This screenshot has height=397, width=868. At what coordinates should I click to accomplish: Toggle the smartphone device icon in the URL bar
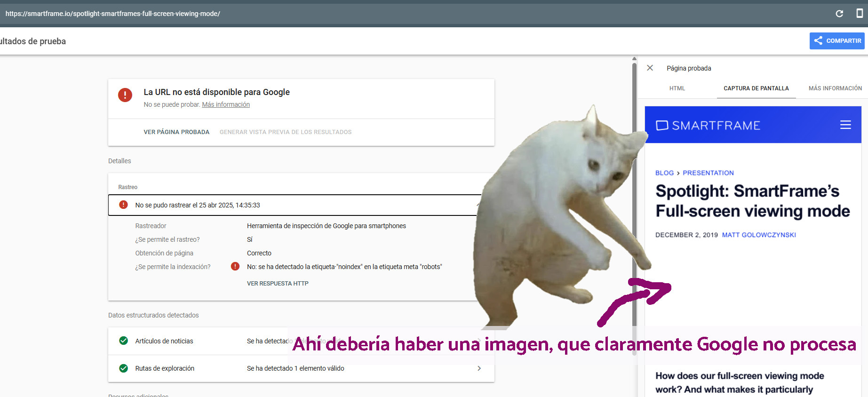pos(860,13)
